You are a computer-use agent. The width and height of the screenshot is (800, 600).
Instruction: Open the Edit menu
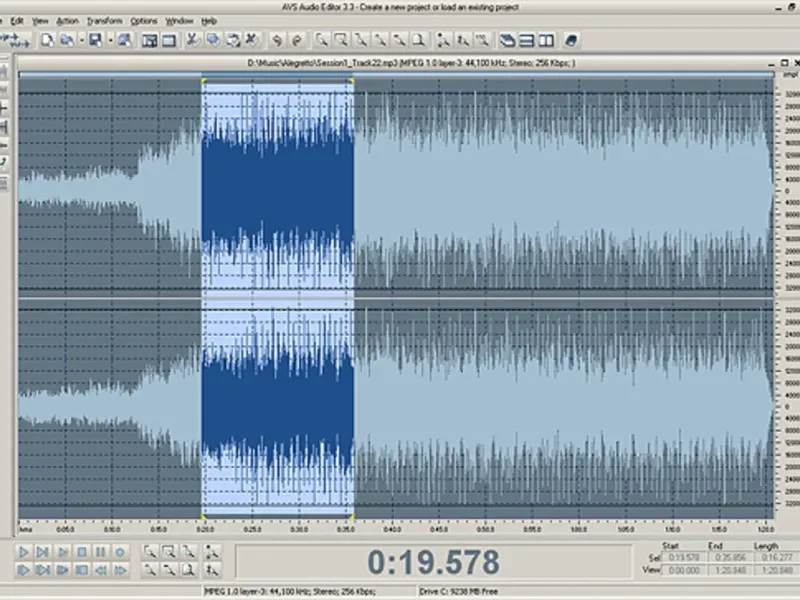coord(17,20)
